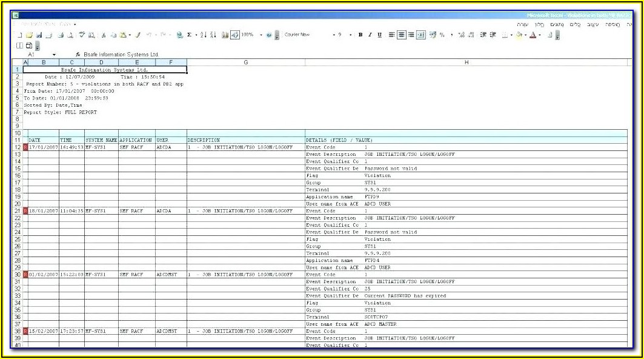Click the Format Painter brush icon

pos(138,35)
